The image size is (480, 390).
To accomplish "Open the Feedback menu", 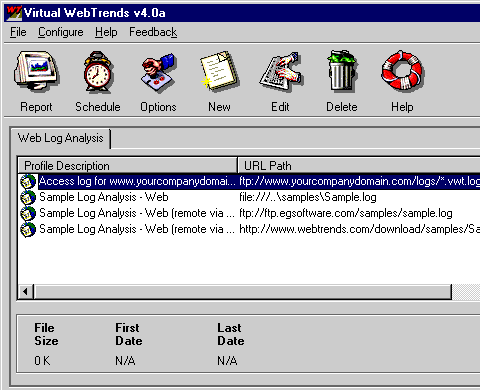I will click(153, 32).
